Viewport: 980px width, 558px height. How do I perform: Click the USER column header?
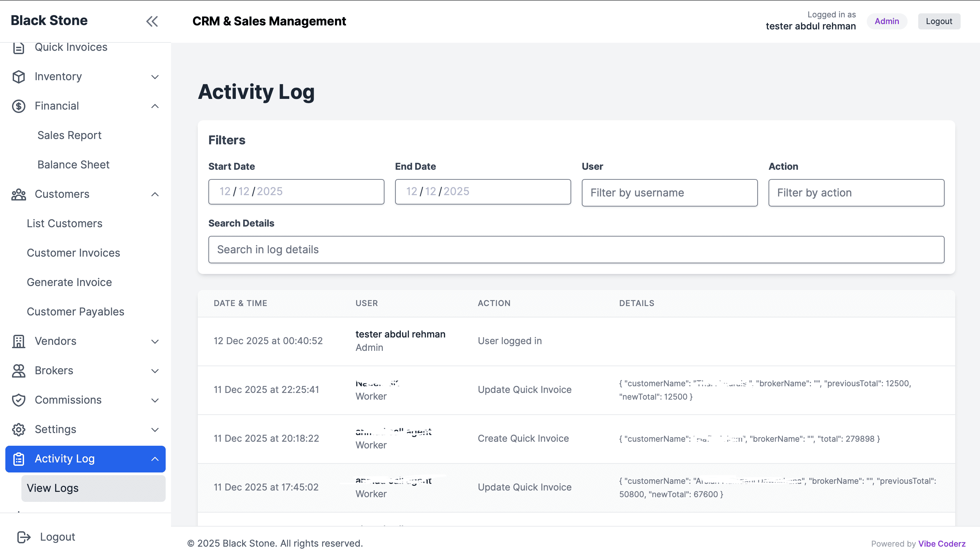pyautogui.click(x=367, y=303)
